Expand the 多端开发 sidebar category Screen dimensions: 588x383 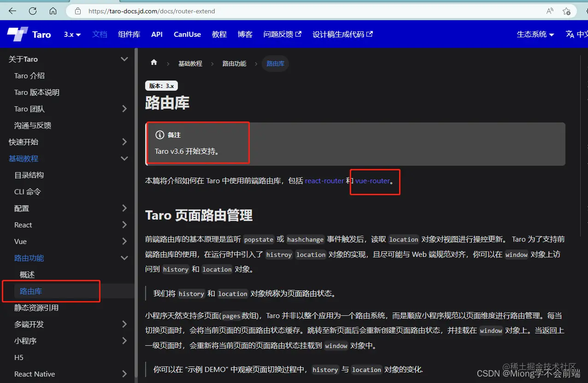pyautogui.click(x=124, y=324)
